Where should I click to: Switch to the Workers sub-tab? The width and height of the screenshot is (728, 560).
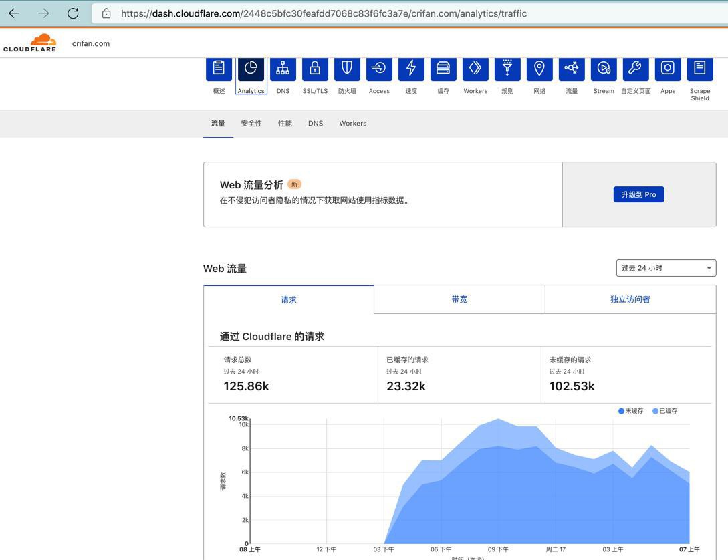coord(353,124)
